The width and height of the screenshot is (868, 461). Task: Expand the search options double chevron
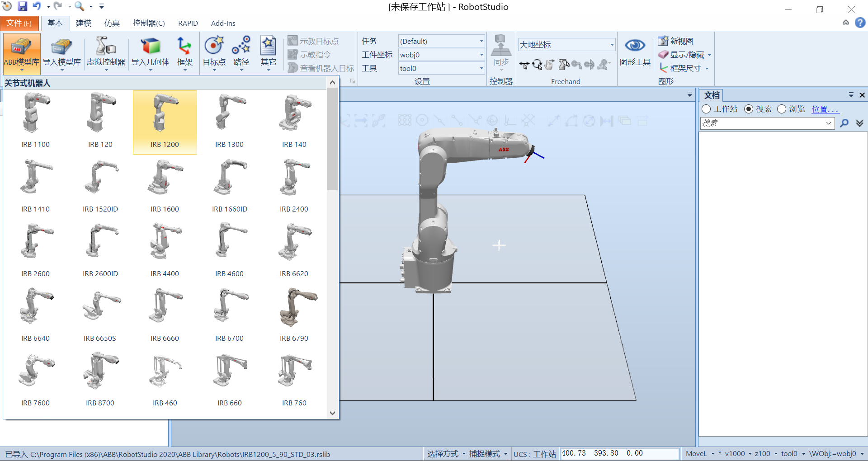point(859,123)
